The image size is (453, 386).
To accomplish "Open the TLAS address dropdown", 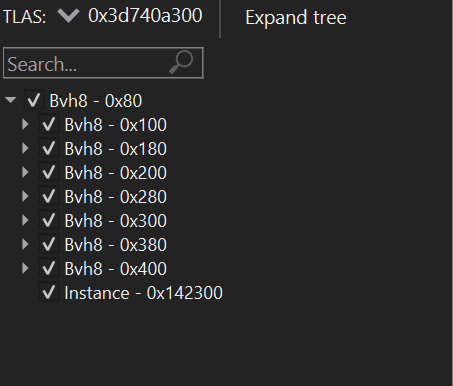I will pyautogui.click(x=68, y=16).
